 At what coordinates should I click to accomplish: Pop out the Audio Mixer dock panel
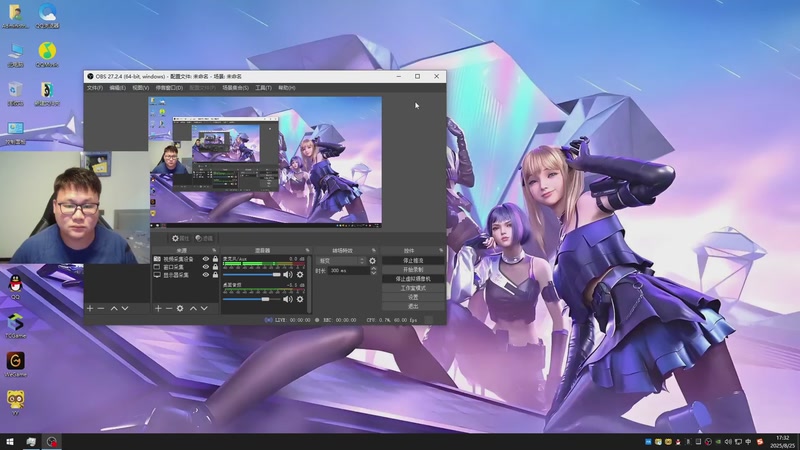coord(308,251)
